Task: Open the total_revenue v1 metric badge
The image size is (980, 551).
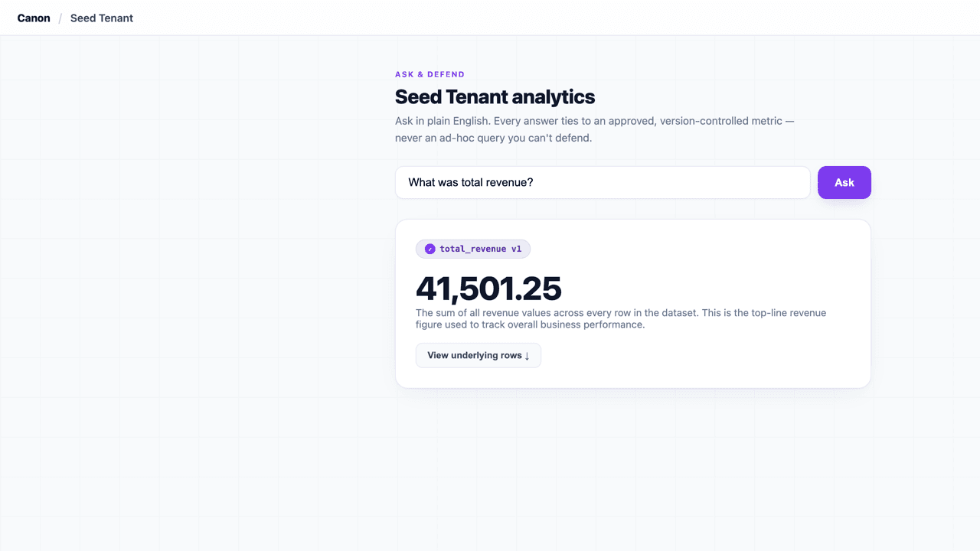Action: coord(473,249)
